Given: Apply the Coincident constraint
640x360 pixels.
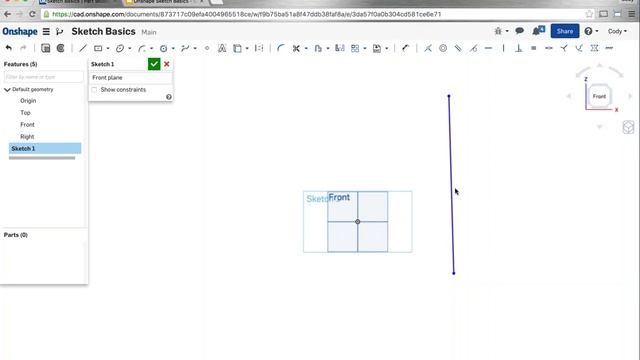Looking at the screenshot, I should click(x=428, y=48).
